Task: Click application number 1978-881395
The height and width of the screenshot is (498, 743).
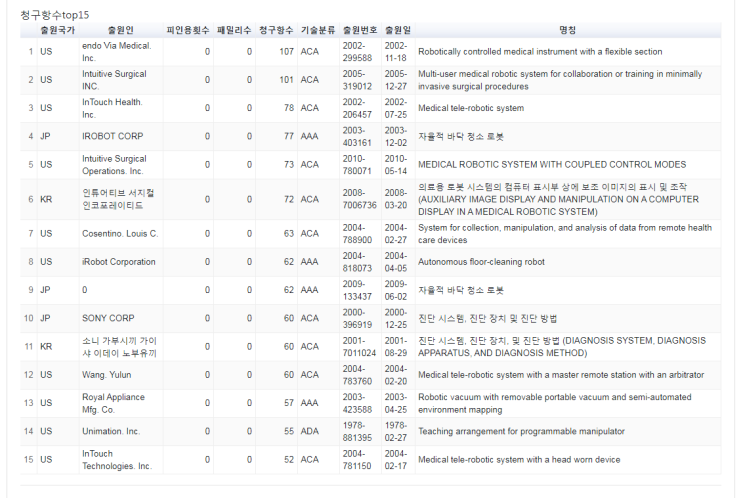Action: tap(357, 431)
